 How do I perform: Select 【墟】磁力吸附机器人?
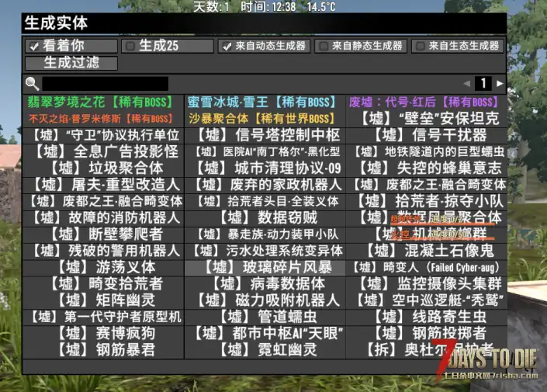(x=267, y=300)
